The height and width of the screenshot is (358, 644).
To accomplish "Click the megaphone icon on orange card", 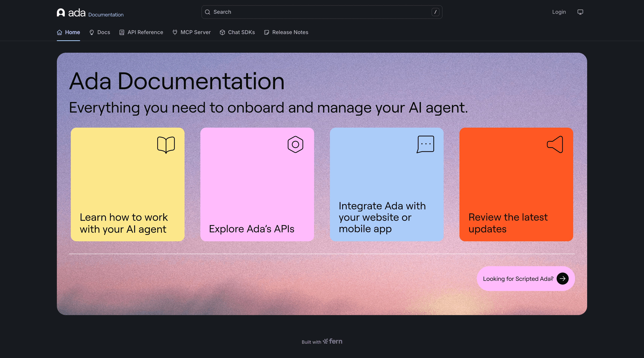I will tap(555, 144).
